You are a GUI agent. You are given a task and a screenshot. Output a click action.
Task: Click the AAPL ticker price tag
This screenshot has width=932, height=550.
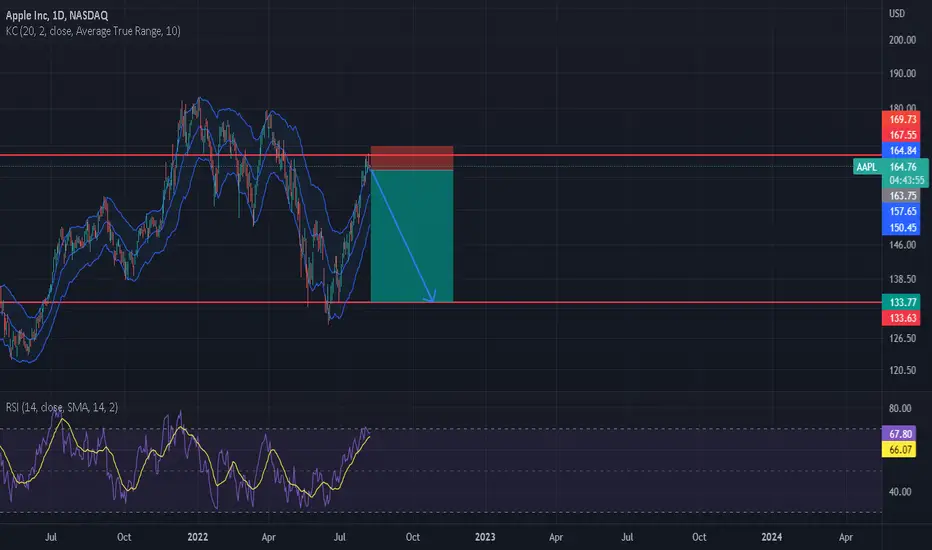pos(867,166)
